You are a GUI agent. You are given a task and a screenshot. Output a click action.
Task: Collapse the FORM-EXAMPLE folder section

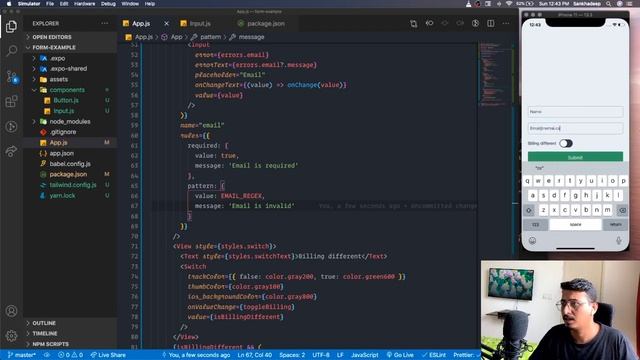coord(70,47)
